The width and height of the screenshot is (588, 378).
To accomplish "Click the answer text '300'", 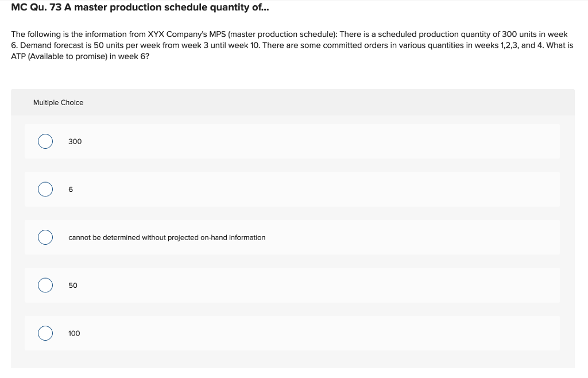I will pyautogui.click(x=75, y=141).
